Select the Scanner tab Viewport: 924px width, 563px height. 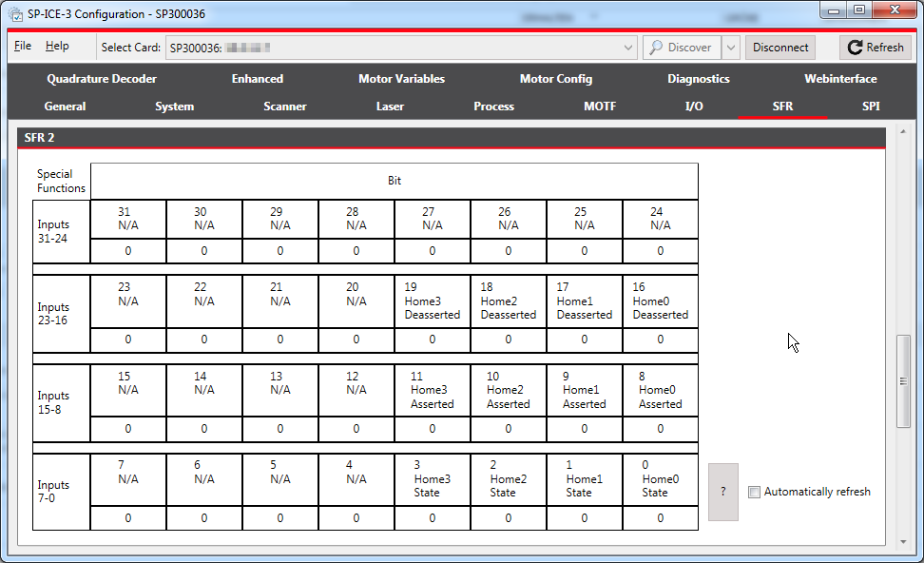point(285,107)
